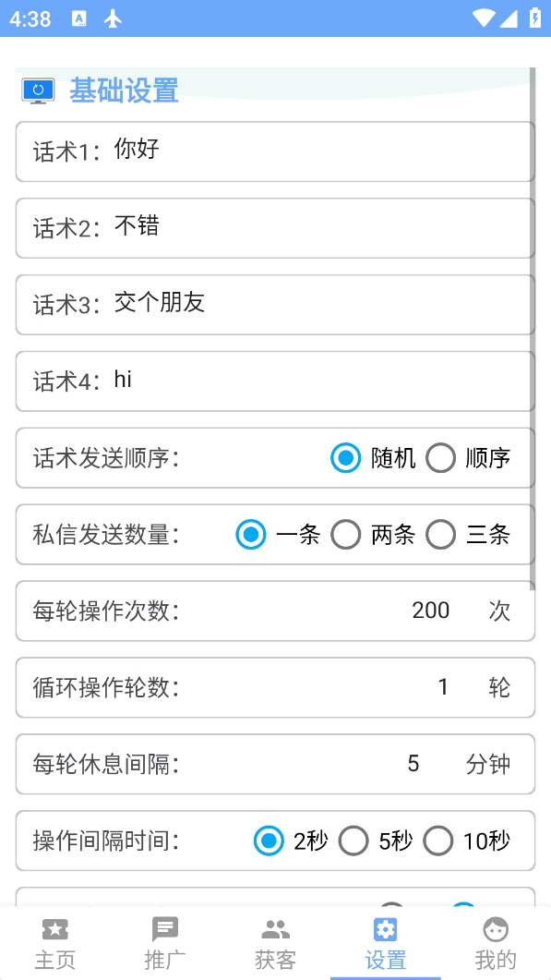Viewport: 551px width, 980px height.
Task: Tap the airplane mode status icon
Action: point(114,18)
